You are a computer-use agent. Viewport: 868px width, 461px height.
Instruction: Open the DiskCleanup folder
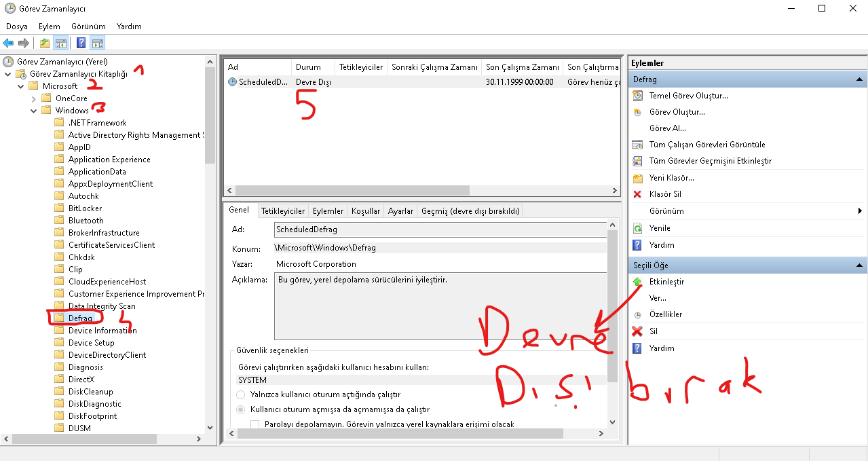[x=90, y=392]
